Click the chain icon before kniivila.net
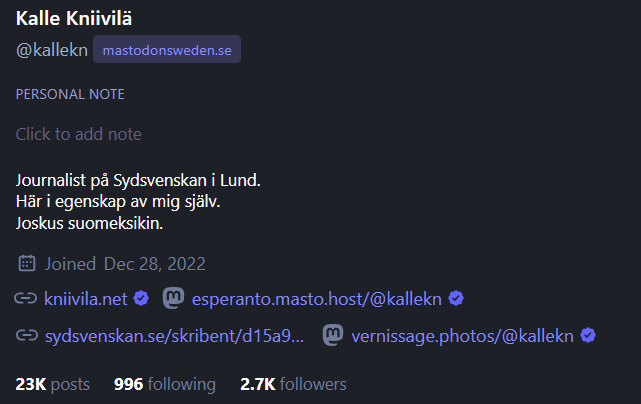The width and height of the screenshot is (641, 404). (x=26, y=298)
